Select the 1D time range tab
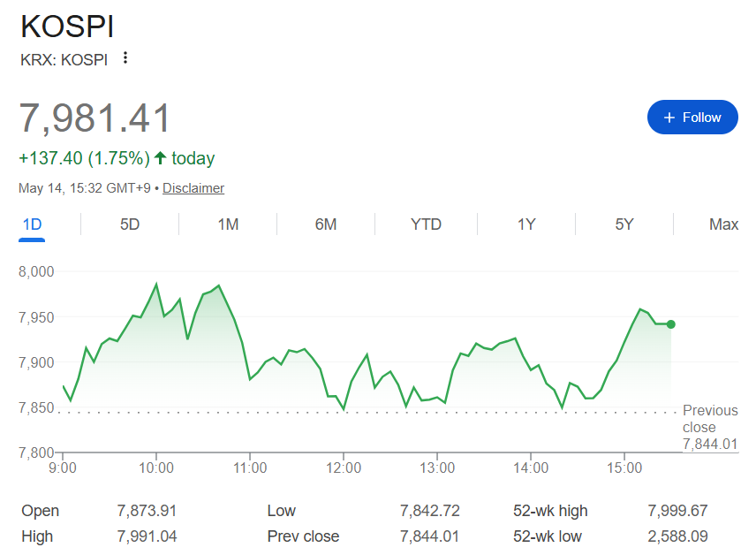Viewport: 756px width, 555px height. click(x=32, y=224)
